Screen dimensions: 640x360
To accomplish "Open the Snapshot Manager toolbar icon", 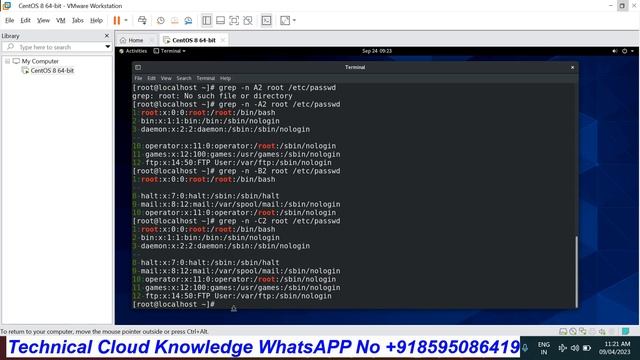I will pos(188,20).
